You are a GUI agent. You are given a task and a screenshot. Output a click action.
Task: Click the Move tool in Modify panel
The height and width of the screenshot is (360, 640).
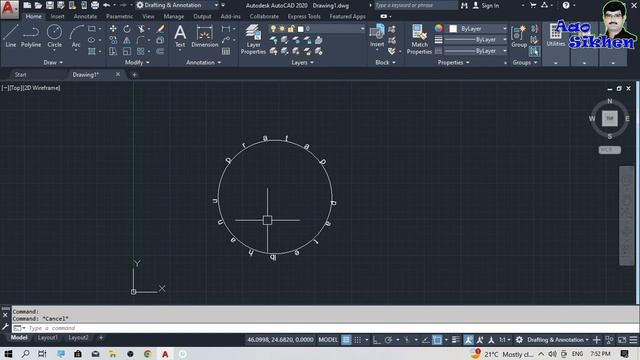pyautogui.click(x=113, y=29)
